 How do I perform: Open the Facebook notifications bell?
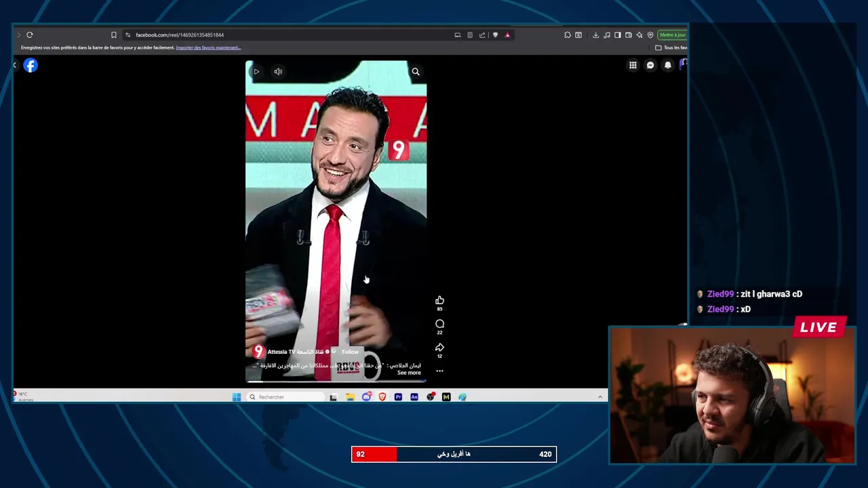(x=668, y=65)
